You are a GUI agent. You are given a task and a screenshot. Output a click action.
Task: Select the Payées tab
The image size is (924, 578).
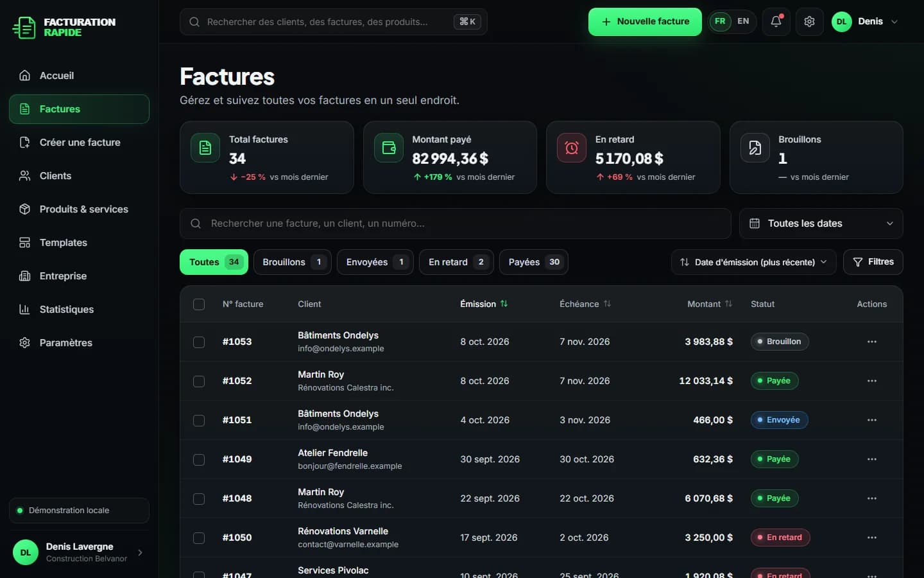(x=534, y=262)
